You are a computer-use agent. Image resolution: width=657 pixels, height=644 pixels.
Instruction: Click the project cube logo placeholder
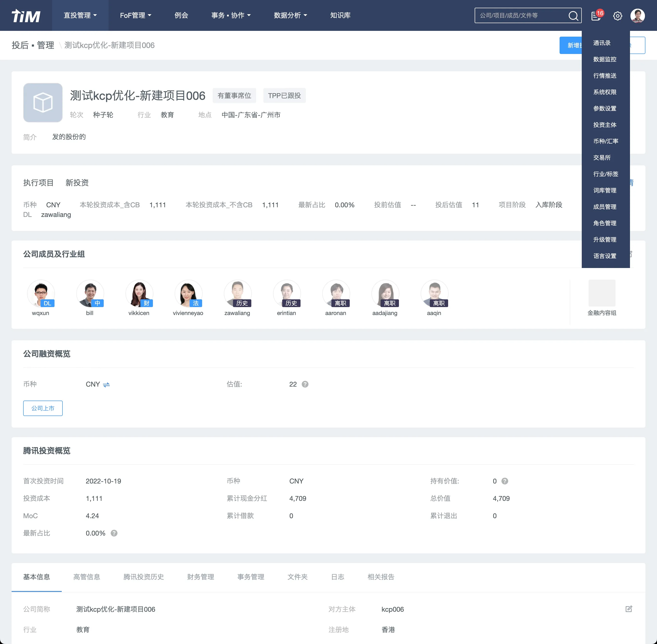(x=43, y=102)
